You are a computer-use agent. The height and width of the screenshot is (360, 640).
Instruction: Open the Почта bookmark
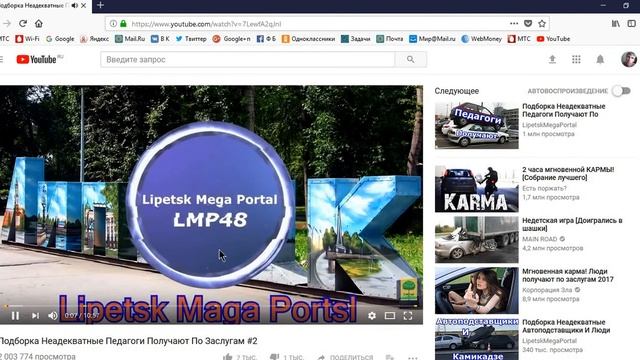(x=389, y=39)
